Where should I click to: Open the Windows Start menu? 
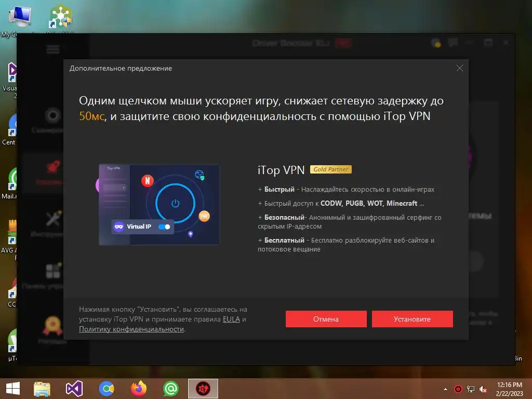13,389
